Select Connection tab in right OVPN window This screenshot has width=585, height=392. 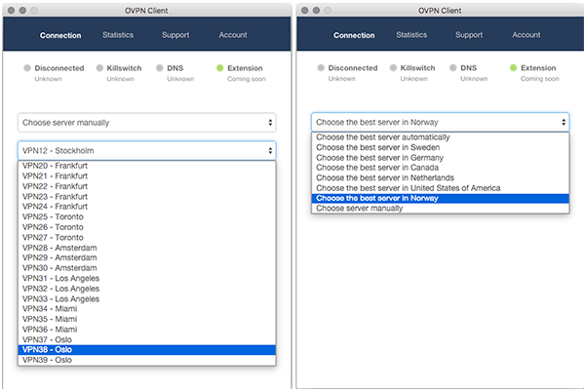click(x=354, y=35)
